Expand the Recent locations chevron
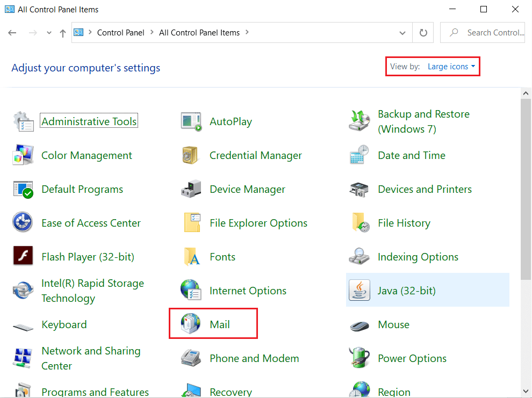Screen dimensions: 532x398 pos(49,33)
